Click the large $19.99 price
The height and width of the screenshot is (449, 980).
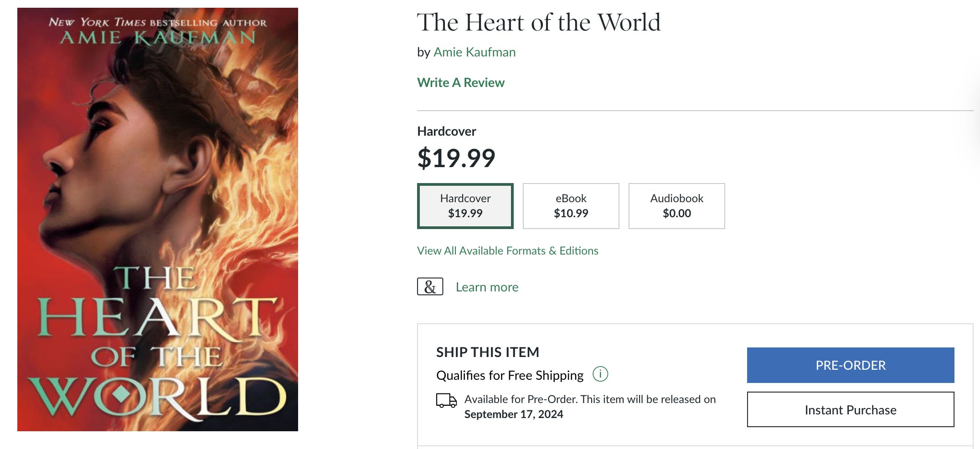coord(456,158)
